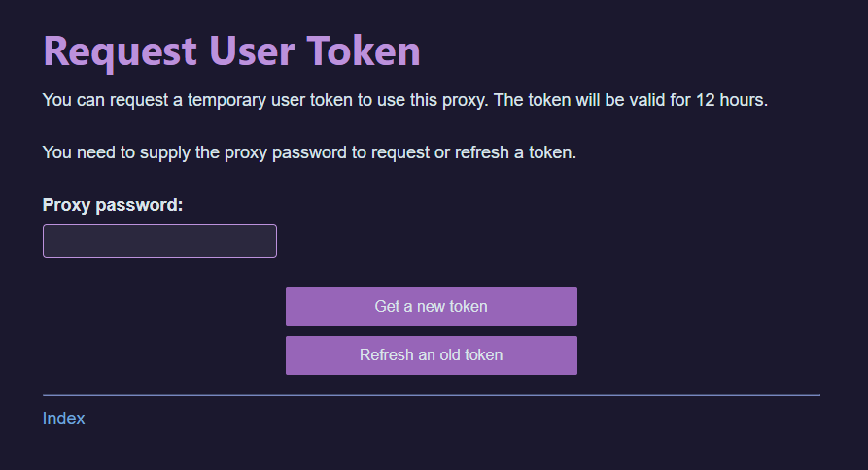Open the Index link
The image size is (868, 470).
point(64,419)
